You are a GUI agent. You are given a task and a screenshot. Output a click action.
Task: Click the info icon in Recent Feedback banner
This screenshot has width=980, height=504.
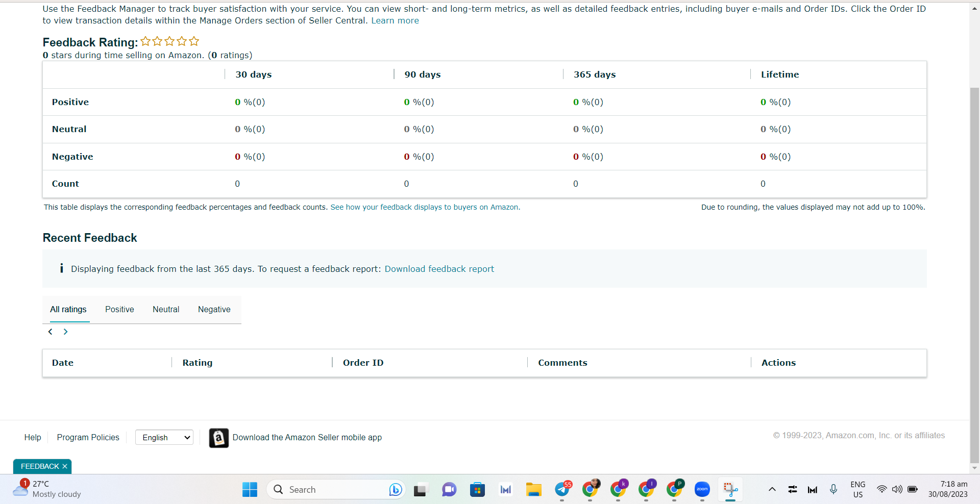click(61, 268)
